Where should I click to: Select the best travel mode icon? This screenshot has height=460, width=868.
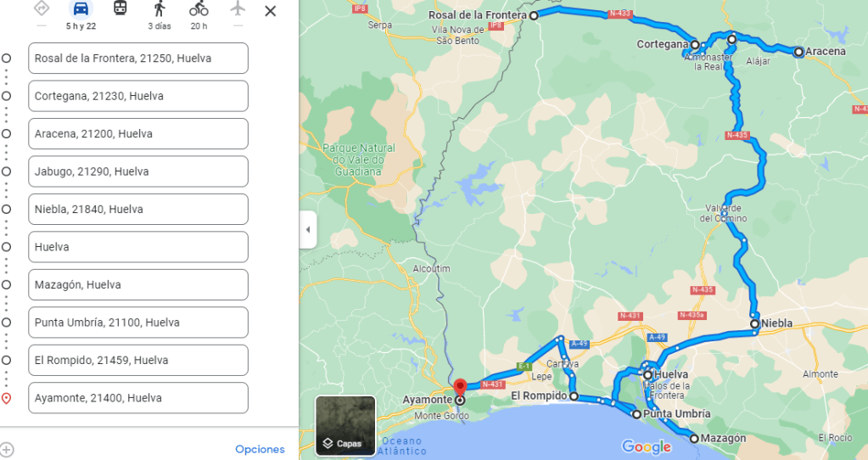[x=42, y=8]
